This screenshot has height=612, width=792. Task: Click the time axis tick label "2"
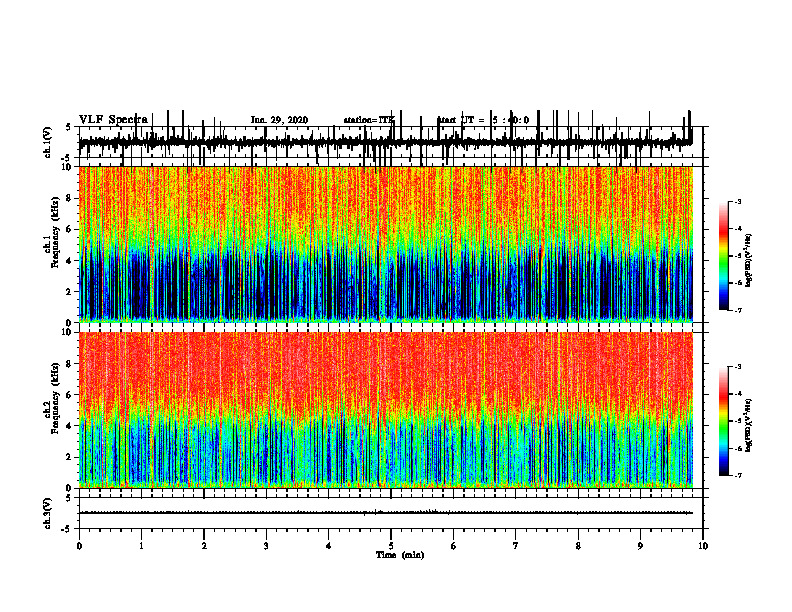coord(204,546)
